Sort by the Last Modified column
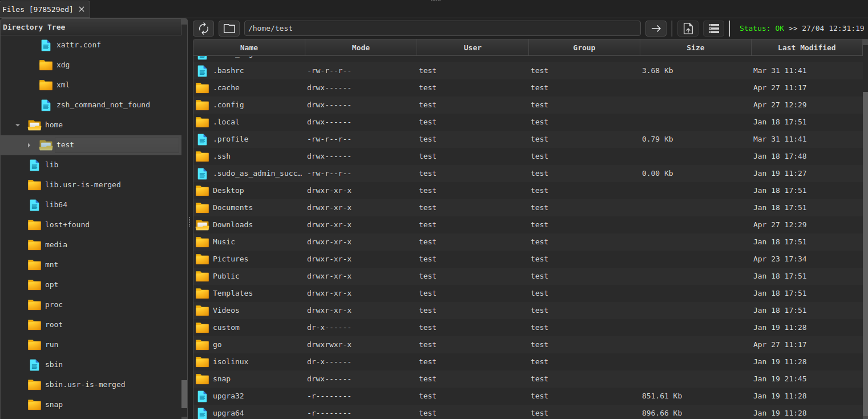The width and height of the screenshot is (868, 419). (806, 48)
